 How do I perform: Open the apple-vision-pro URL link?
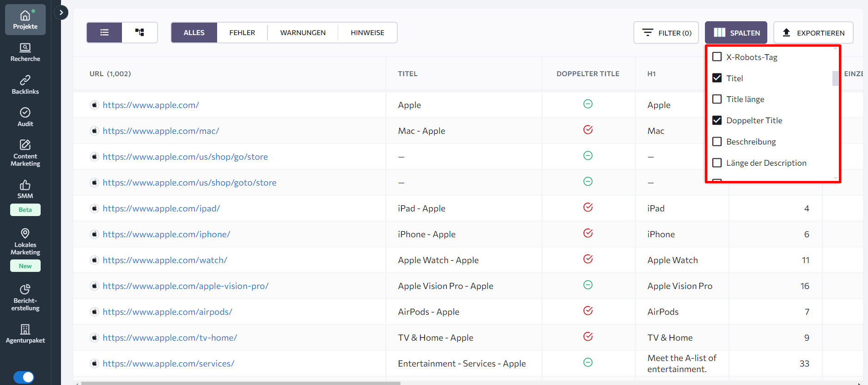185,286
